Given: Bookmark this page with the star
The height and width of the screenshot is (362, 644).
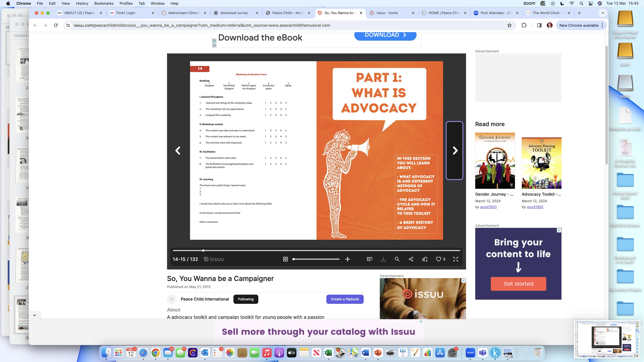Looking at the screenshot, I should (x=509, y=25).
